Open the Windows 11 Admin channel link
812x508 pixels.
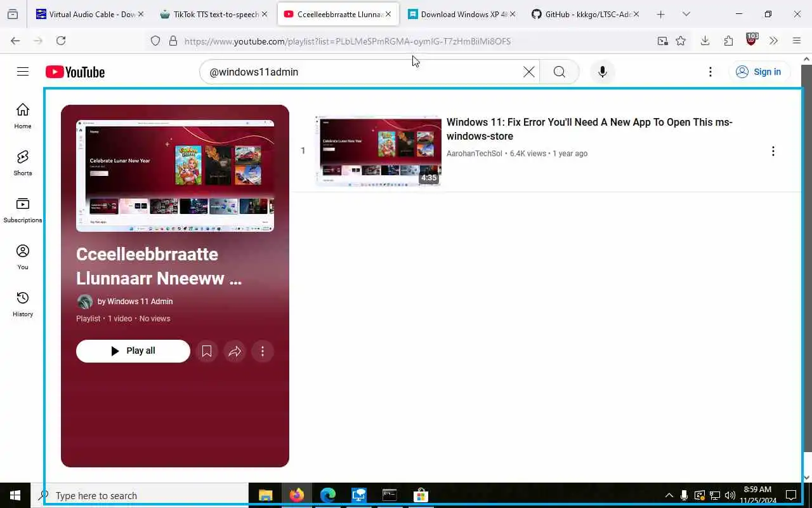click(x=140, y=302)
